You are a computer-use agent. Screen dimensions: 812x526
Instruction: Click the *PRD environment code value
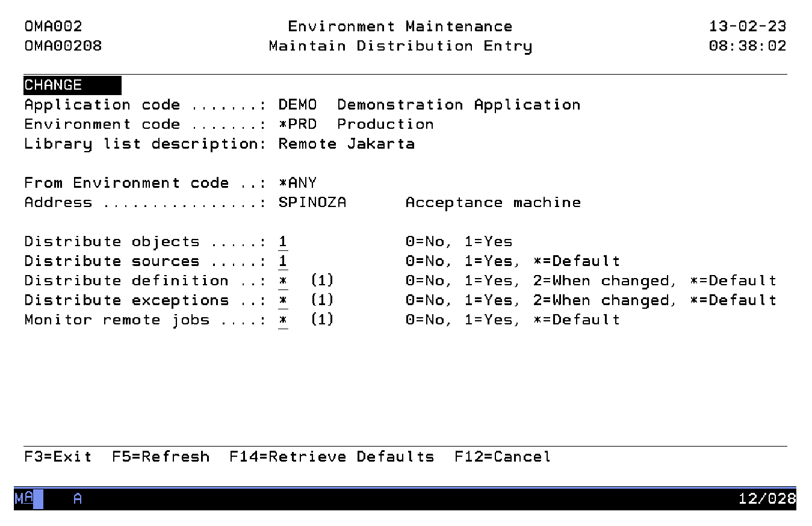pos(297,125)
